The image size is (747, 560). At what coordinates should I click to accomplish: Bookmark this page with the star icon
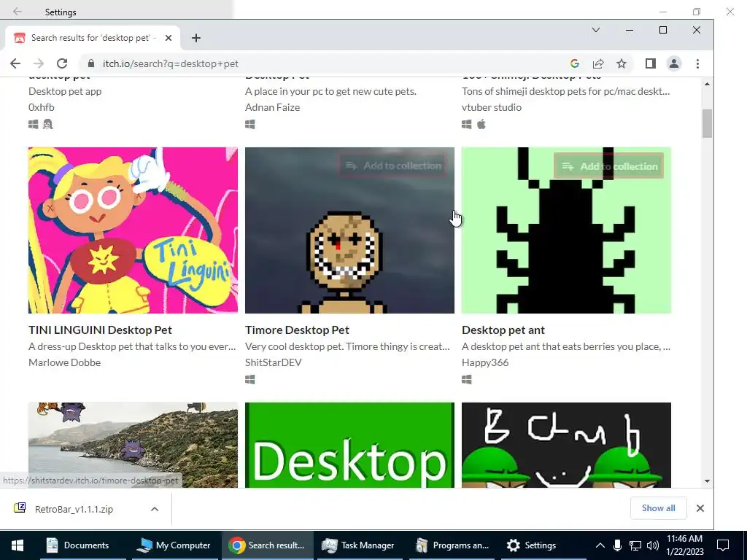click(622, 63)
